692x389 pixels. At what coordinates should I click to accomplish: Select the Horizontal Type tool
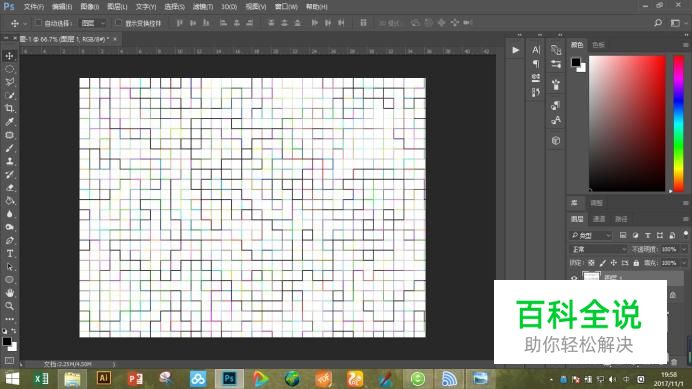coord(9,253)
